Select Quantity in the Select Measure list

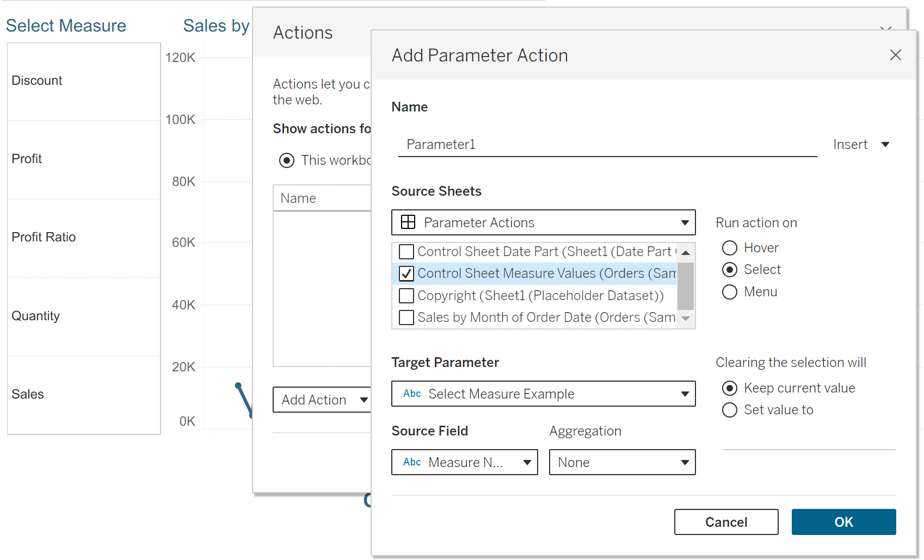coord(84,316)
